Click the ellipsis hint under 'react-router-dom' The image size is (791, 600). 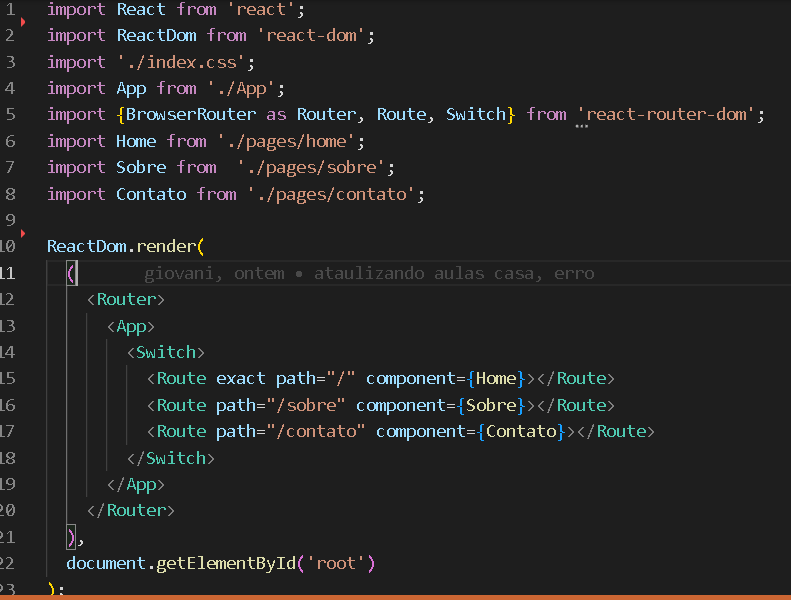581,126
